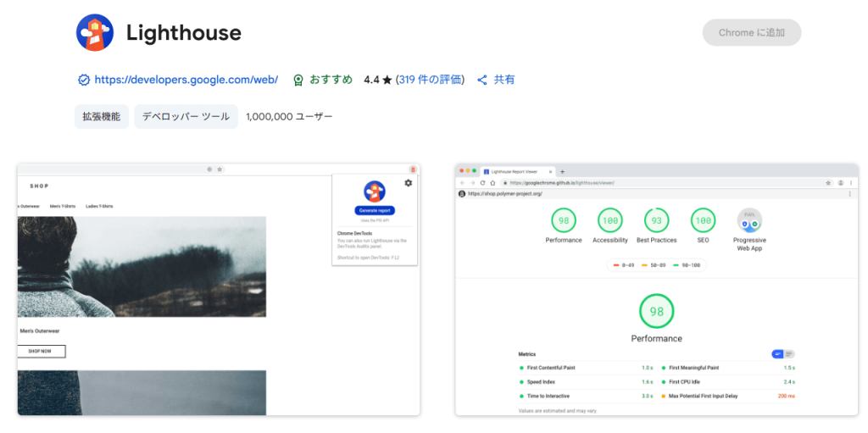This screenshot has height=433, width=868.
Task: Click the browser back arrow
Action: tap(463, 183)
